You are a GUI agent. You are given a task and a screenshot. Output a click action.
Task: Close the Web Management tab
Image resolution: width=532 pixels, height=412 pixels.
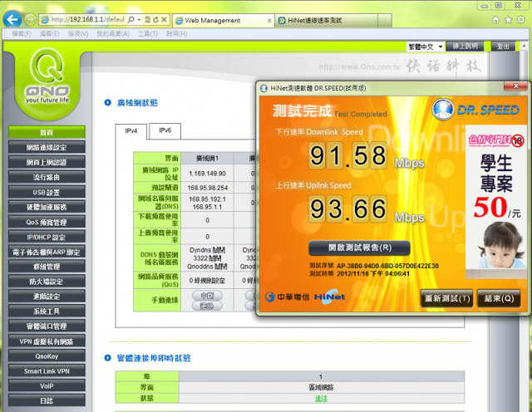point(269,20)
